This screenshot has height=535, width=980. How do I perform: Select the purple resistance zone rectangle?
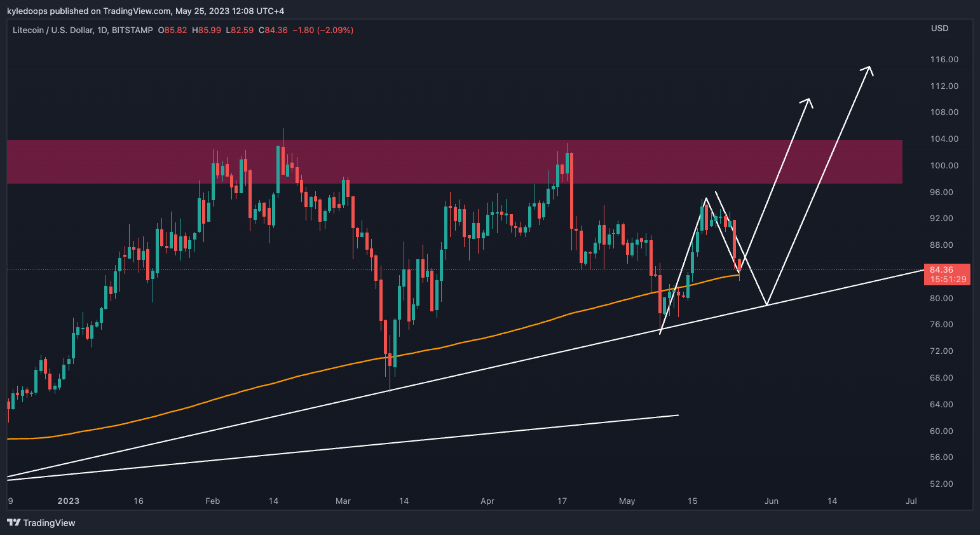tap(454, 161)
